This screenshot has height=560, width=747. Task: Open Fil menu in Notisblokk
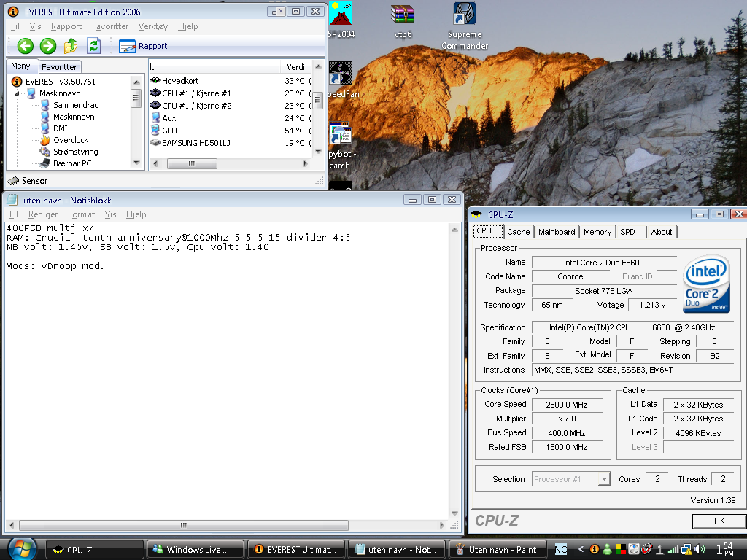(14, 214)
